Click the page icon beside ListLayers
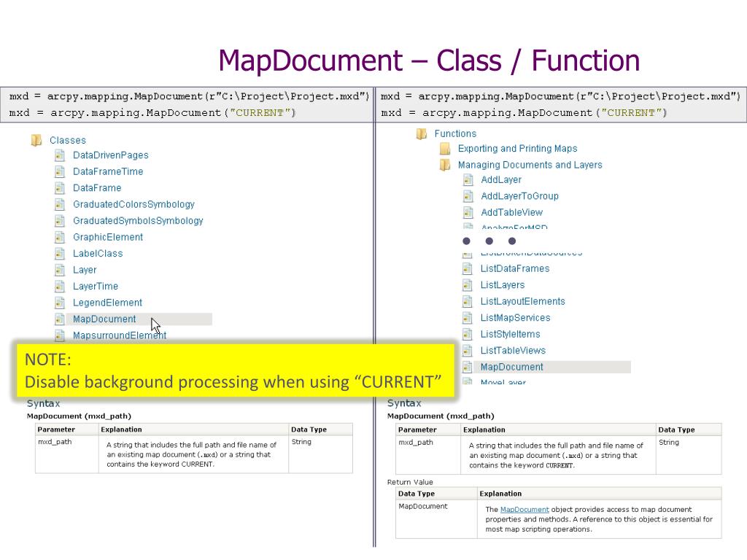Viewport: 747px width, 560px height. point(468,285)
